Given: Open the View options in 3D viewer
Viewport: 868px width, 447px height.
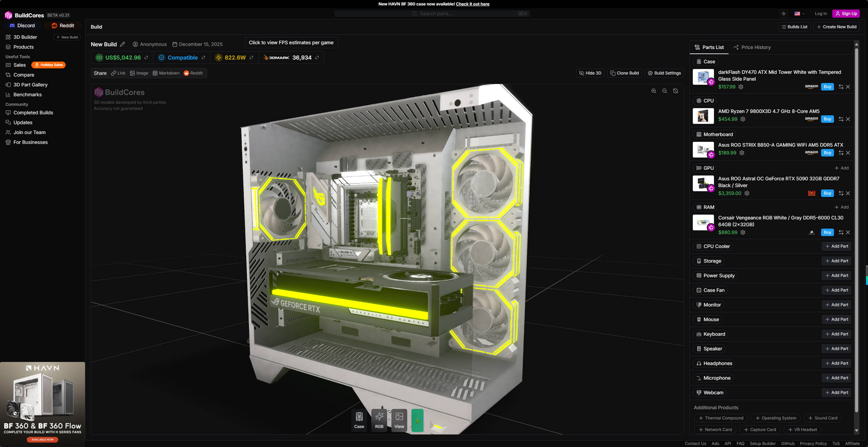Looking at the screenshot, I should click(x=399, y=420).
